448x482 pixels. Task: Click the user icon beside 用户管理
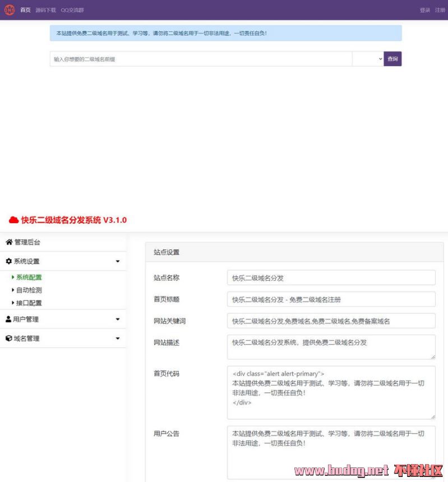pyautogui.click(x=8, y=319)
